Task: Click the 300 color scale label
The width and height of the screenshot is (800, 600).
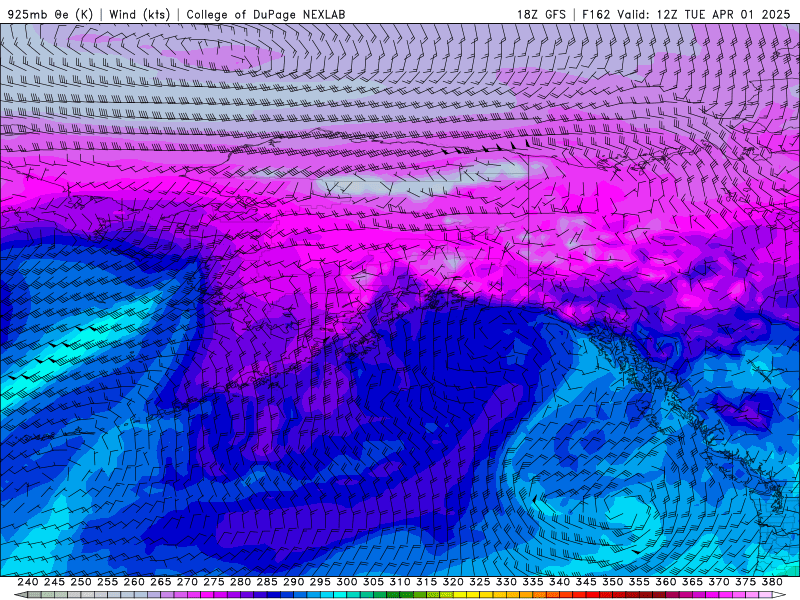Action: click(x=347, y=582)
